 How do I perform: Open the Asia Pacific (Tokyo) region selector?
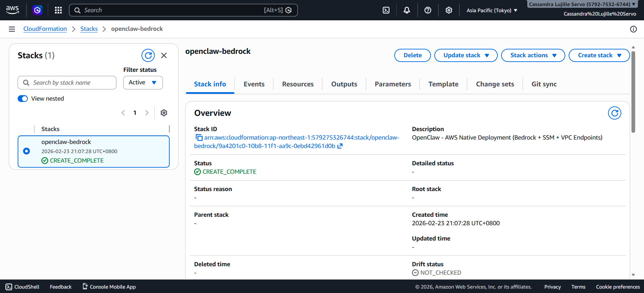coord(492,11)
